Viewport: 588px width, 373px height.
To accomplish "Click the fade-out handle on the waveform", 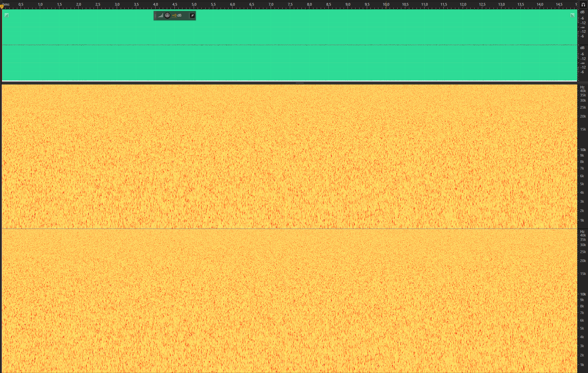I will pyautogui.click(x=572, y=15).
